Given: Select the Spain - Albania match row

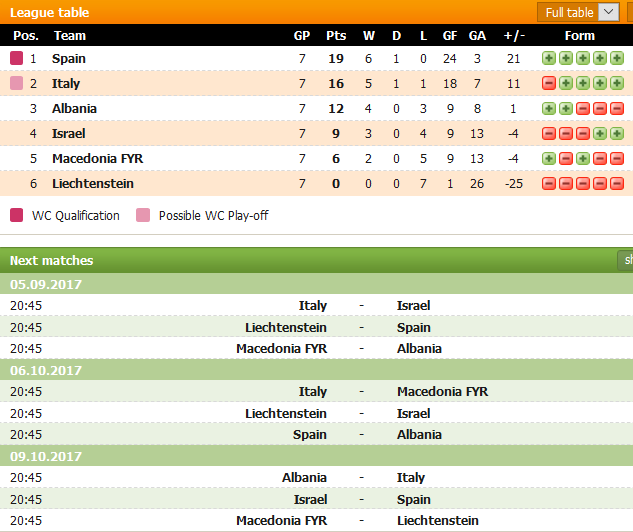Looking at the screenshot, I should (316, 435).
